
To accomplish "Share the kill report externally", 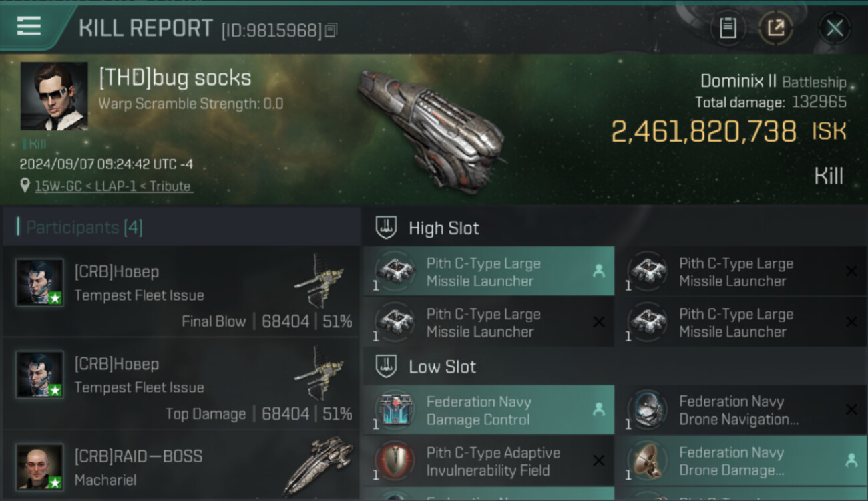I will (776, 28).
